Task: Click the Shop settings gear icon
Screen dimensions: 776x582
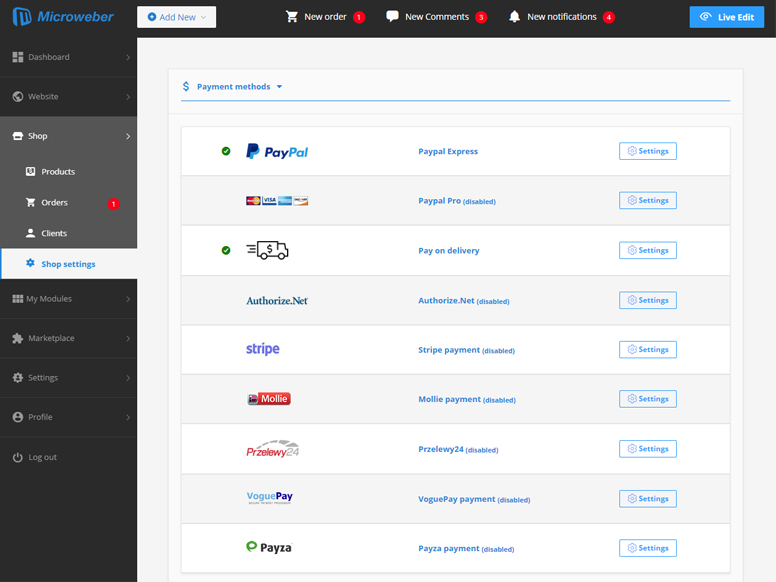Action: [x=30, y=263]
